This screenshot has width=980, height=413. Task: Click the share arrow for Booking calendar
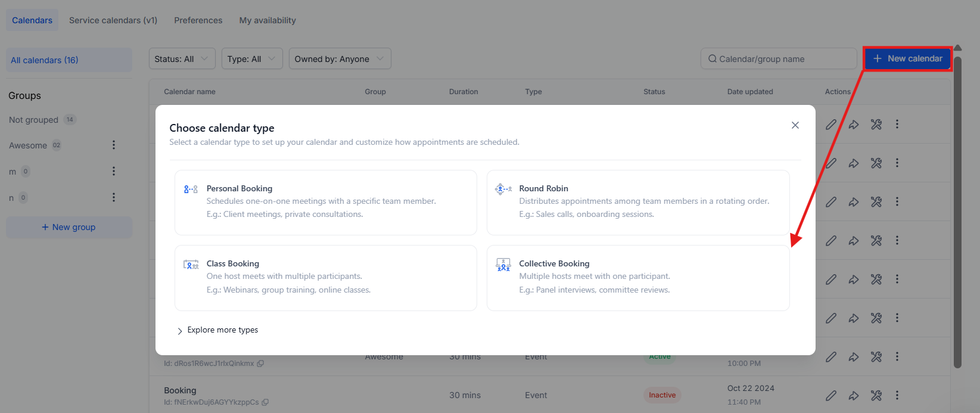(854, 395)
